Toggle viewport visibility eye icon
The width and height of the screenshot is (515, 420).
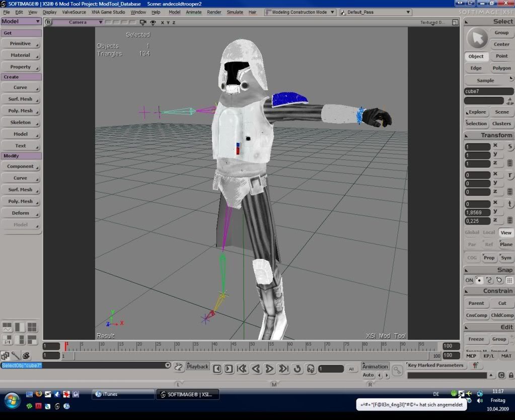coord(153,22)
